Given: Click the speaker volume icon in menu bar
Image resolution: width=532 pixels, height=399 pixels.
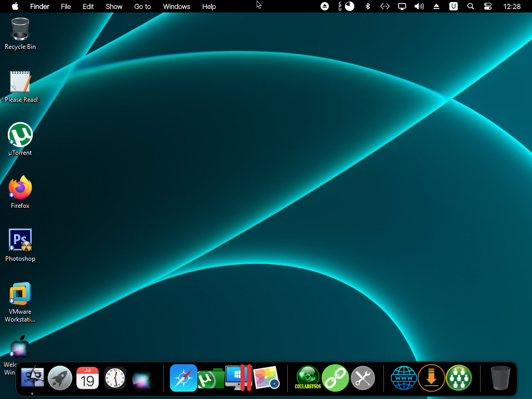Looking at the screenshot, I should (x=419, y=6).
